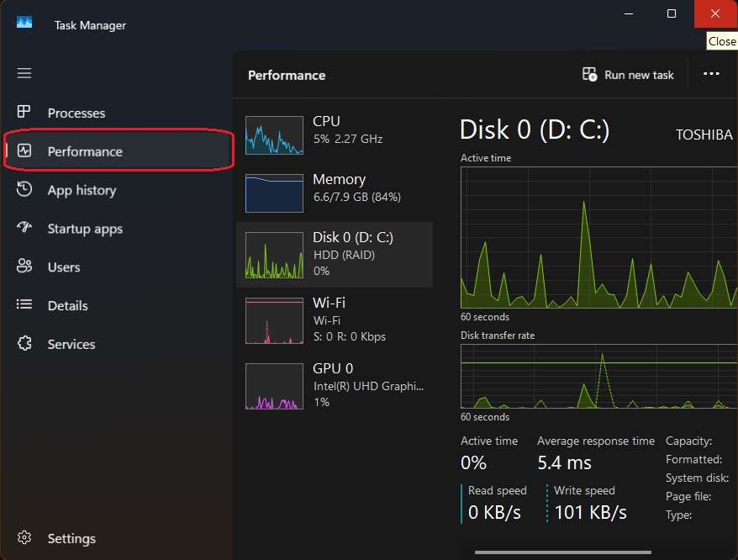This screenshot has height=560, width=738.
Task: Select the Memory graph thumbnail
Action: tap(274, 193)
